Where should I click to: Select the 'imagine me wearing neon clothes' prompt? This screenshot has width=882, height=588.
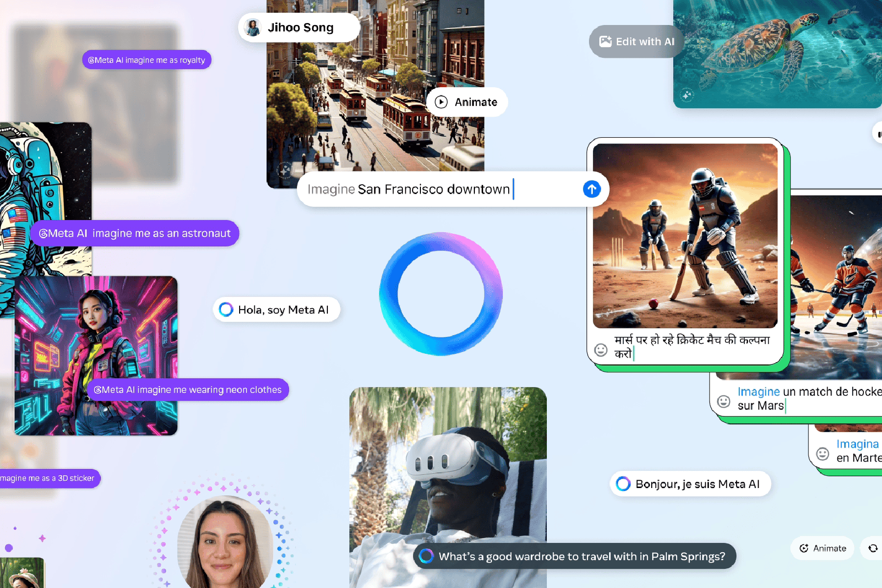coord(188,390)
